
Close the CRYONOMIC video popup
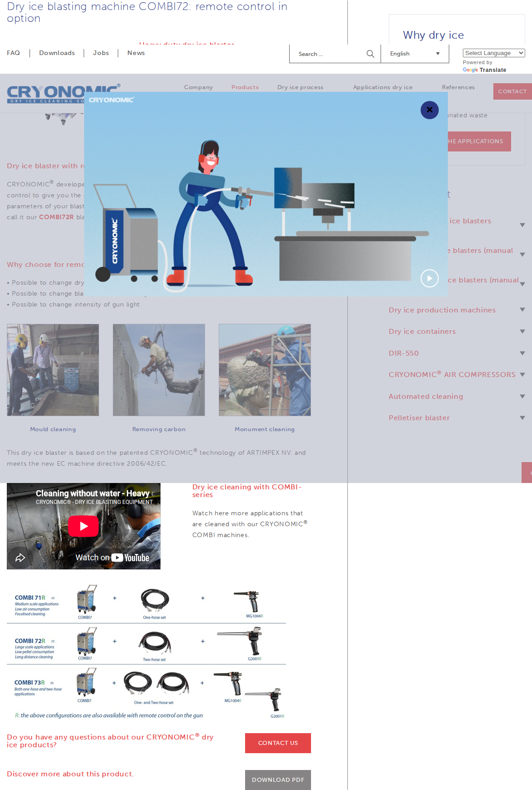(429, 110)
